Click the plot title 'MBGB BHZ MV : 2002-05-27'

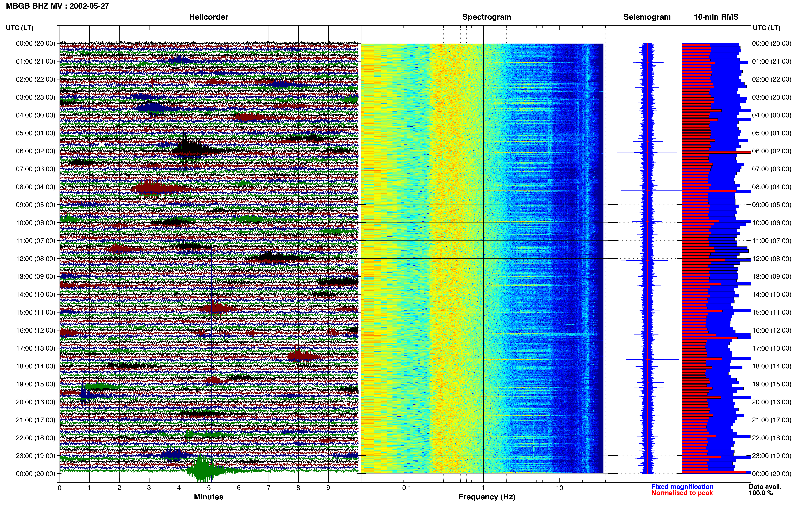[x=57, y=6]
